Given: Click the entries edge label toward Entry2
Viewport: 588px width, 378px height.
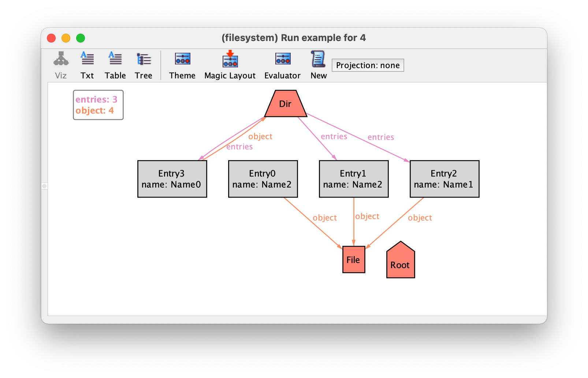Looking at the screenshot, I should pos(381,137).
